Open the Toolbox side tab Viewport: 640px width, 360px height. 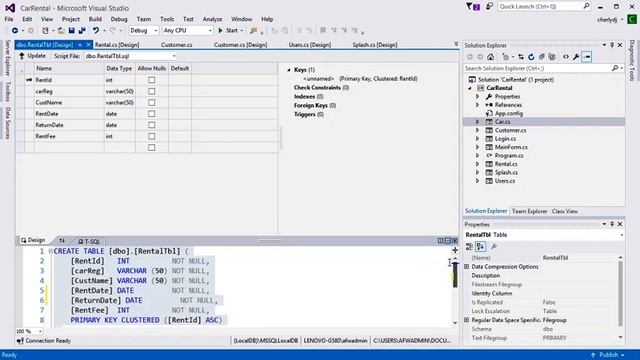(7, 91)
